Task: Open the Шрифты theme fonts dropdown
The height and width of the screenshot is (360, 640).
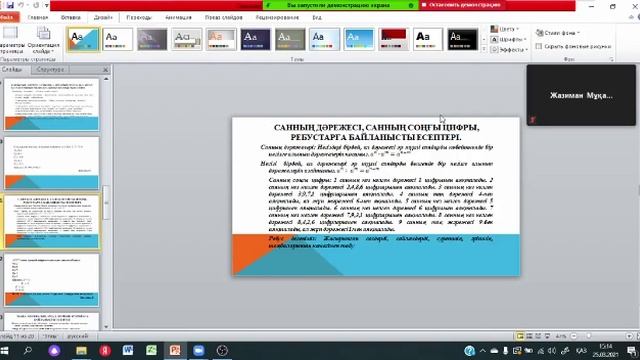Action: [508, 39]
